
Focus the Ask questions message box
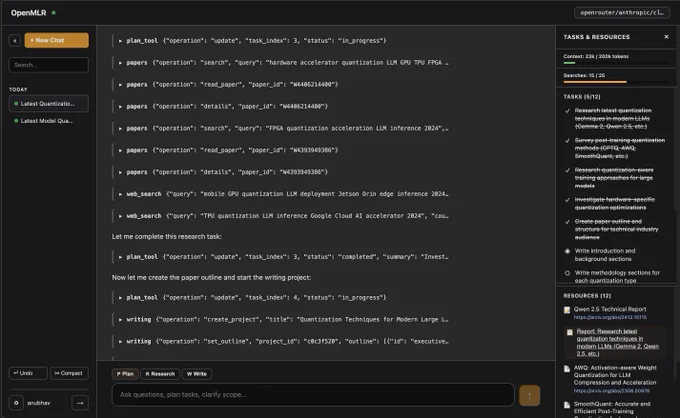tap(313, 395)
